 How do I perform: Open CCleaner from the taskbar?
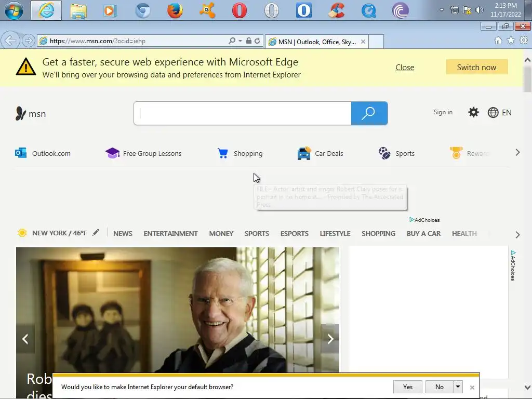337,10
